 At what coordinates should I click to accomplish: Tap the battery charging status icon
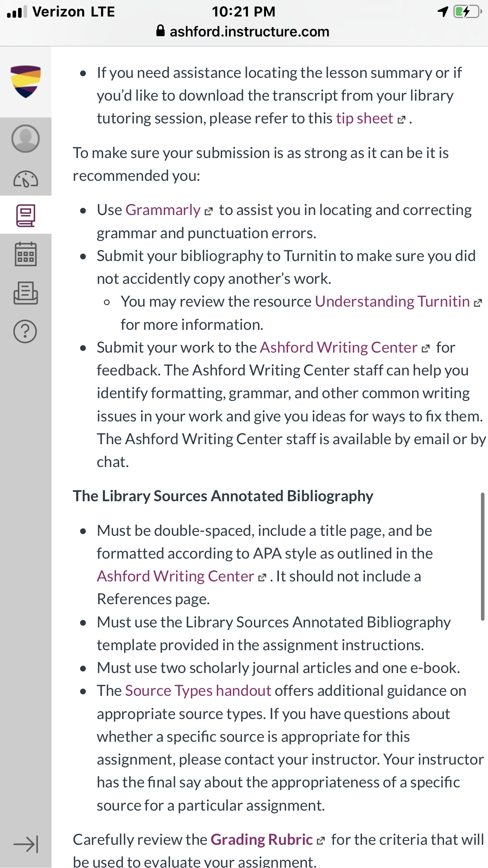[467, 11]
